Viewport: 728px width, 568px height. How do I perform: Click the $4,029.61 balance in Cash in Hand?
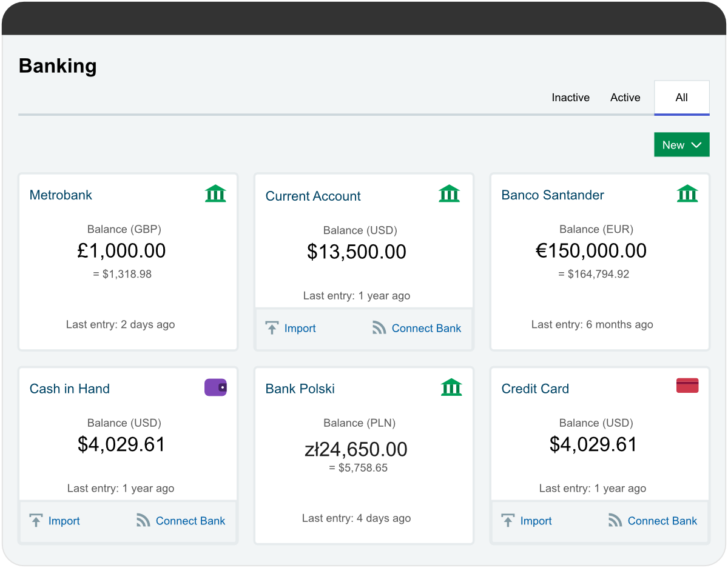pyautogui.click(x=121, y=445)
